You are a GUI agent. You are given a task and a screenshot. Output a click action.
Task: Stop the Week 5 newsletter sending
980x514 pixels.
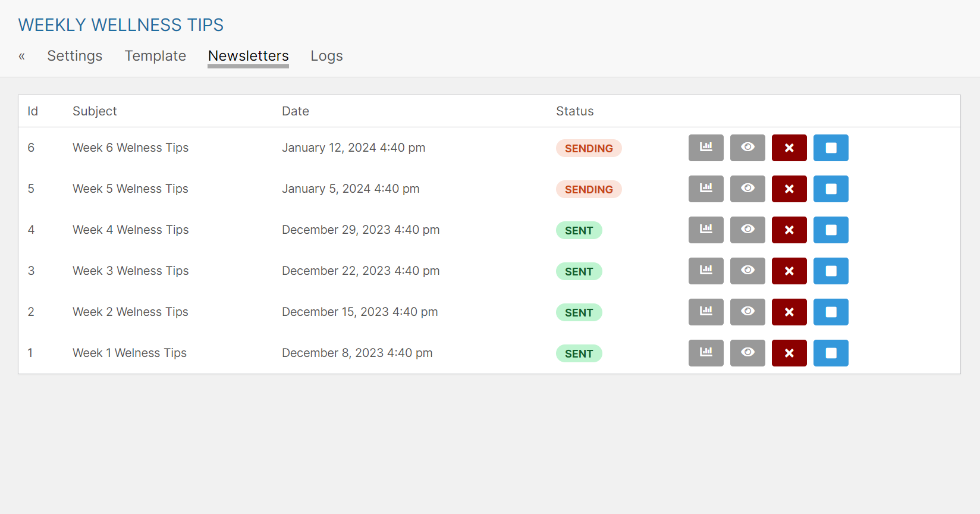[831, 189]
